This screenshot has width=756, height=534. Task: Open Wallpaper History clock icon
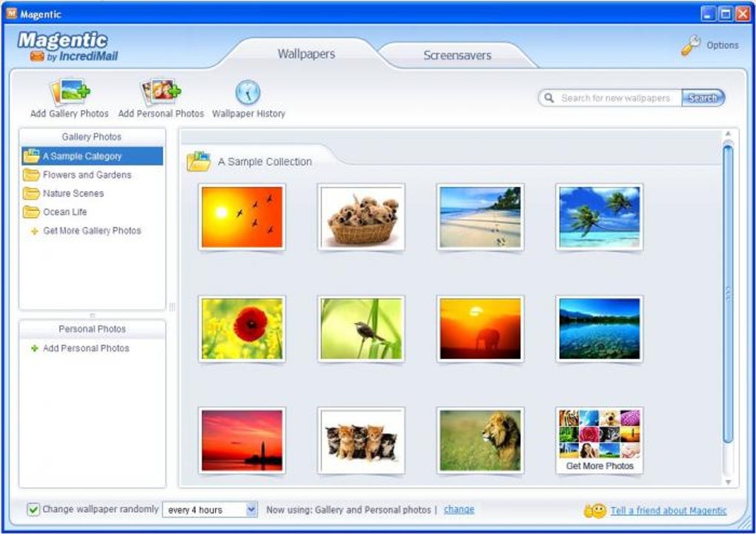(248, 92)
